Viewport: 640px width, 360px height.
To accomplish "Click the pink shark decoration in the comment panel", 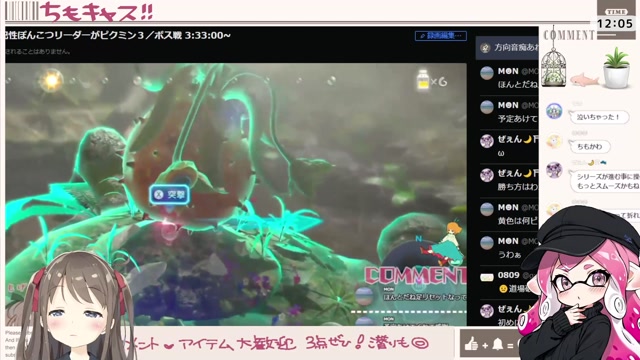I will click(x=584, y=79).
